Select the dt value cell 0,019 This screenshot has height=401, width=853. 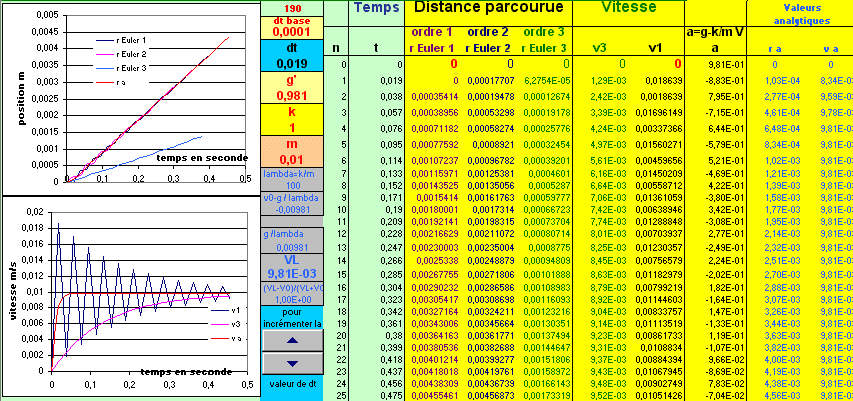(x=292, y=64)
